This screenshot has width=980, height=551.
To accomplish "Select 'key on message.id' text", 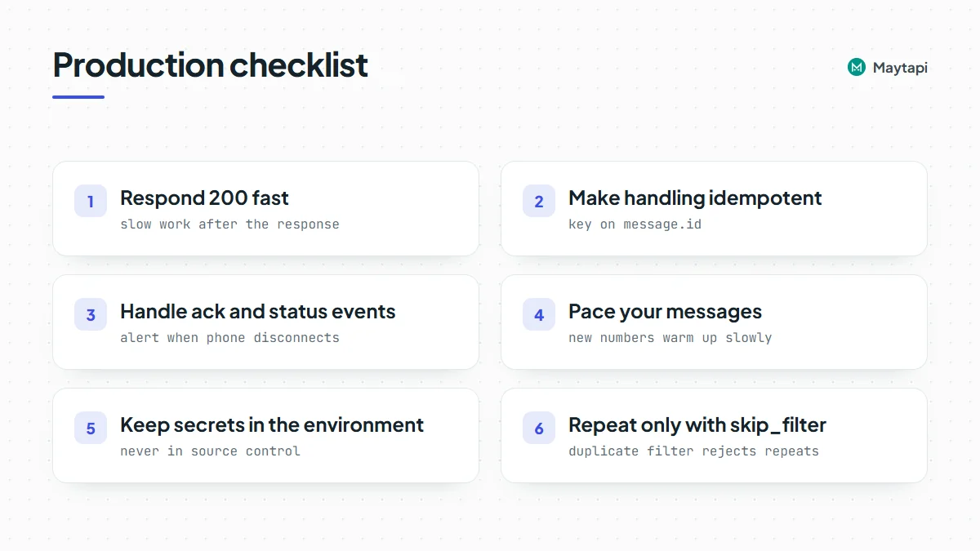I will pos(635,224).
